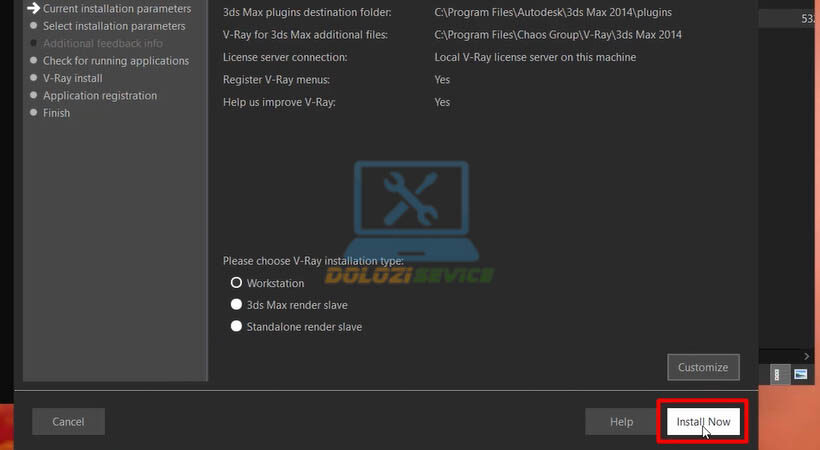Click the Install Now button
Image resolution: width=820 pixels, height=450 pixels.
pyautogui.click(x=703, y=422)
